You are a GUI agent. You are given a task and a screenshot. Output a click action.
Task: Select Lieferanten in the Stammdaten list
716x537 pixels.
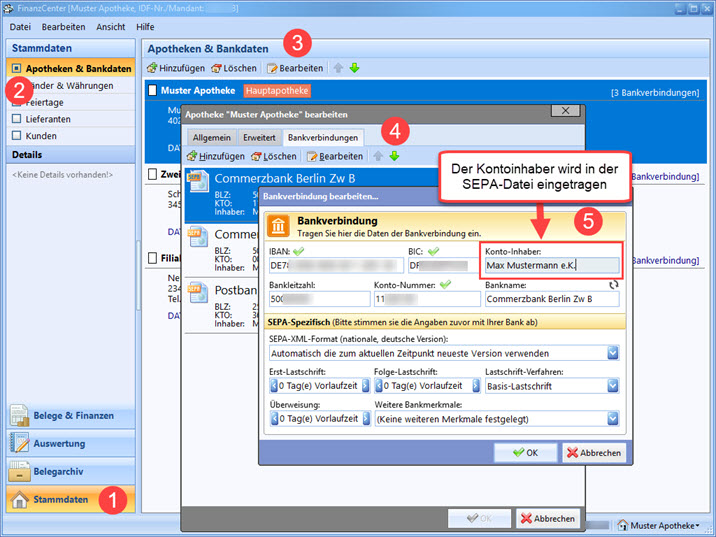click(48, 119)
